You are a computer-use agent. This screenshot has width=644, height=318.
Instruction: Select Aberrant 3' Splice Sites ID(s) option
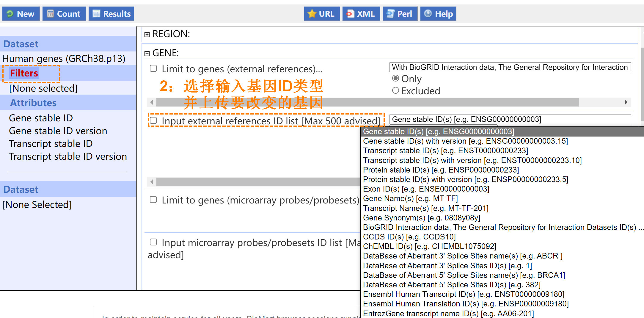coord(502,266)
